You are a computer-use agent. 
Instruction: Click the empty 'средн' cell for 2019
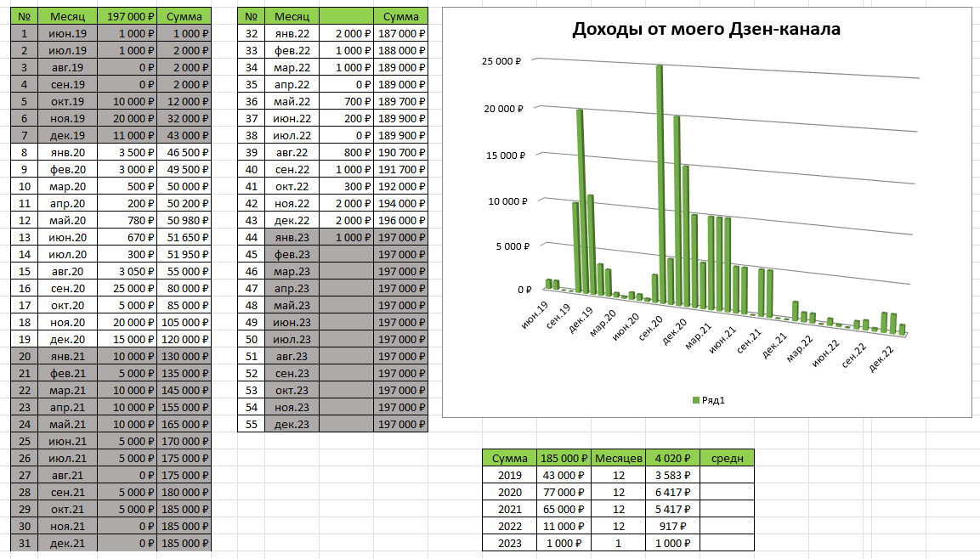727,475
